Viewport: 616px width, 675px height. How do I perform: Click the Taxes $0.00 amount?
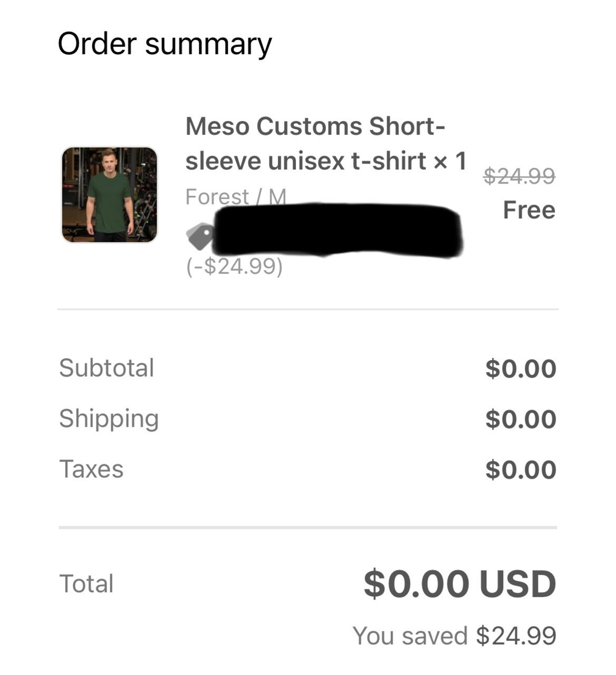click(x=521, y=470)
